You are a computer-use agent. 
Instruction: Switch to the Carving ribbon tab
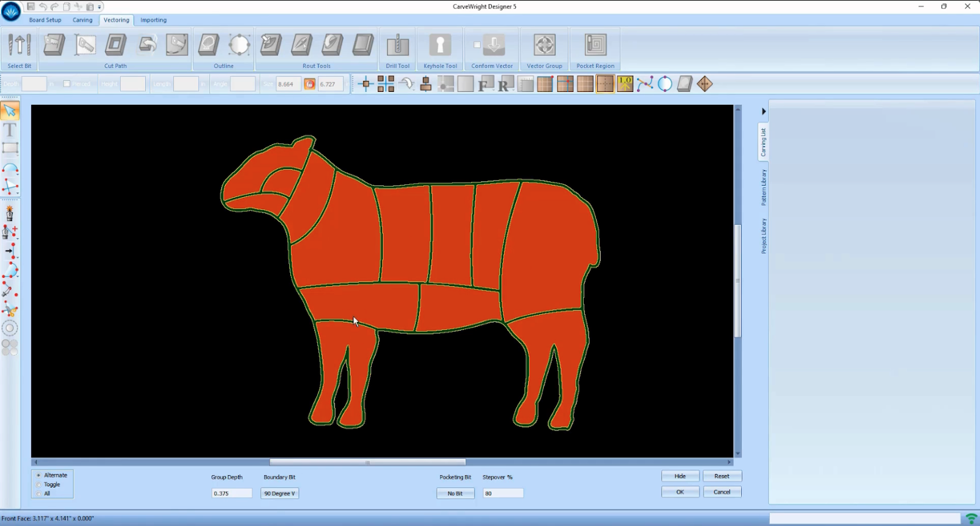click(83, 20)
